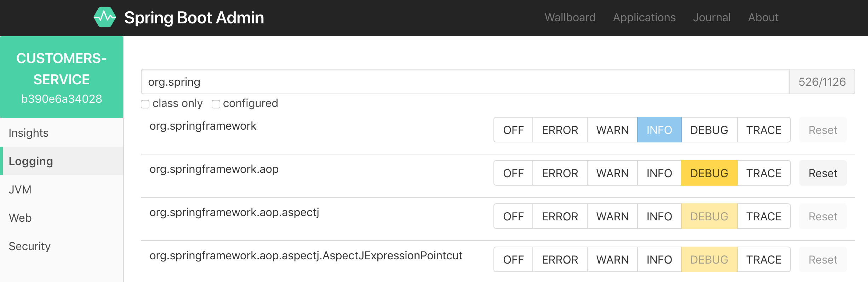Set org.springframework logger to DEBUG
Image resolution: width=868 pixels, height=282 pixels.
point(709,130)
